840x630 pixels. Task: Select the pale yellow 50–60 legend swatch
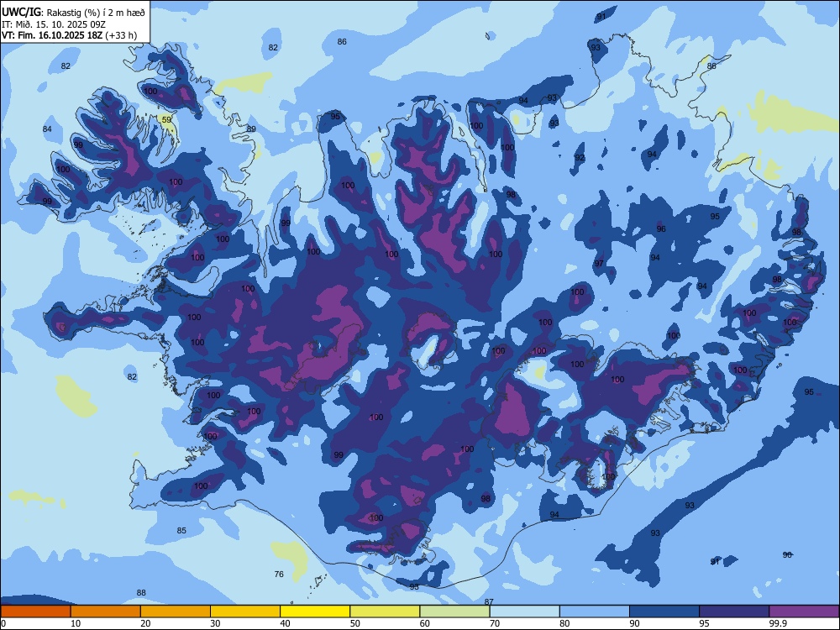(x=385, y=612)
